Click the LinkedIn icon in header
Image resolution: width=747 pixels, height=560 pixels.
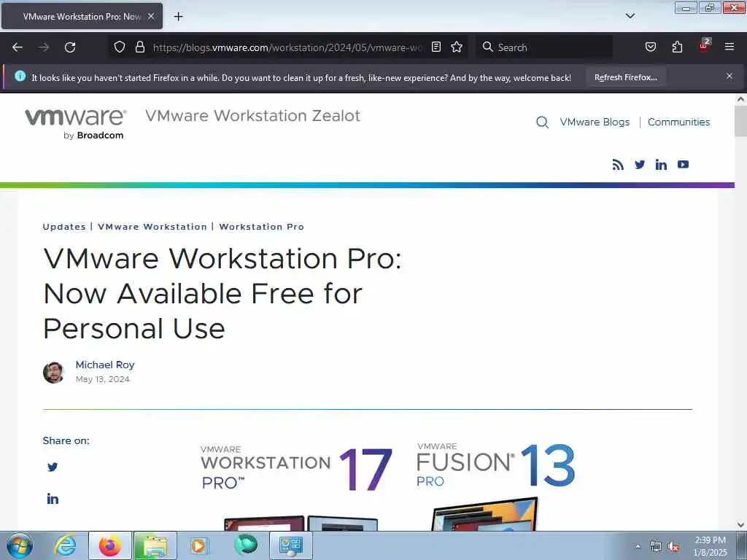click(661, 165)
